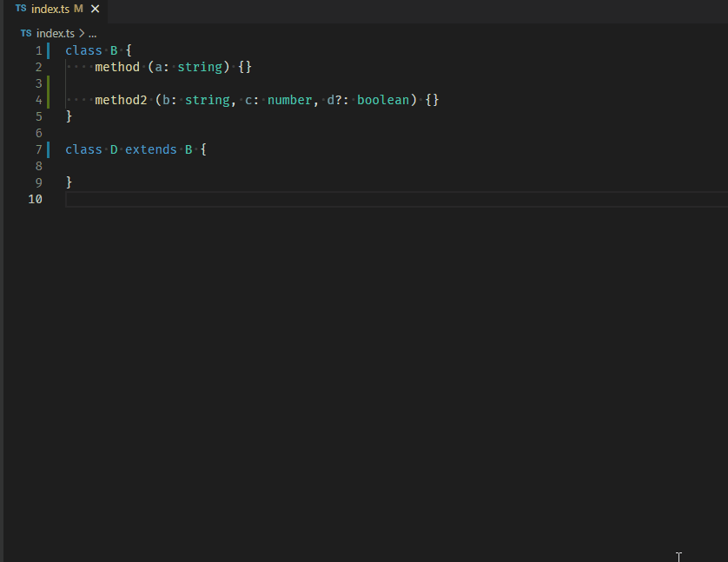Screen dimensions: 728x562
Task: Click index.ts in the breadcrumb path
Action: (56, 33)
